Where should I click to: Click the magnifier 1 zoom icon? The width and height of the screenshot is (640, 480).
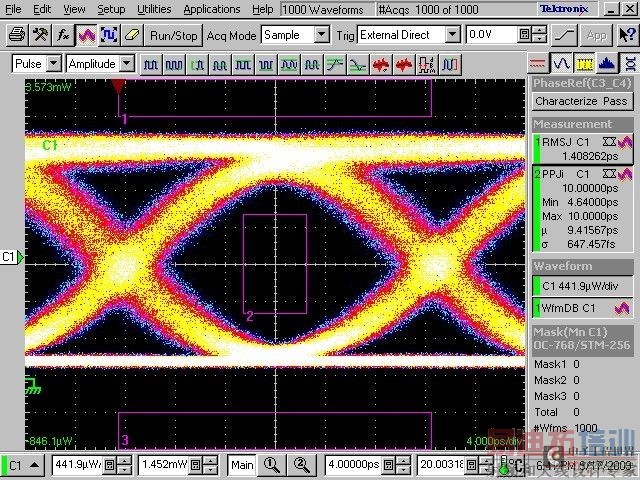coord(271,465)
